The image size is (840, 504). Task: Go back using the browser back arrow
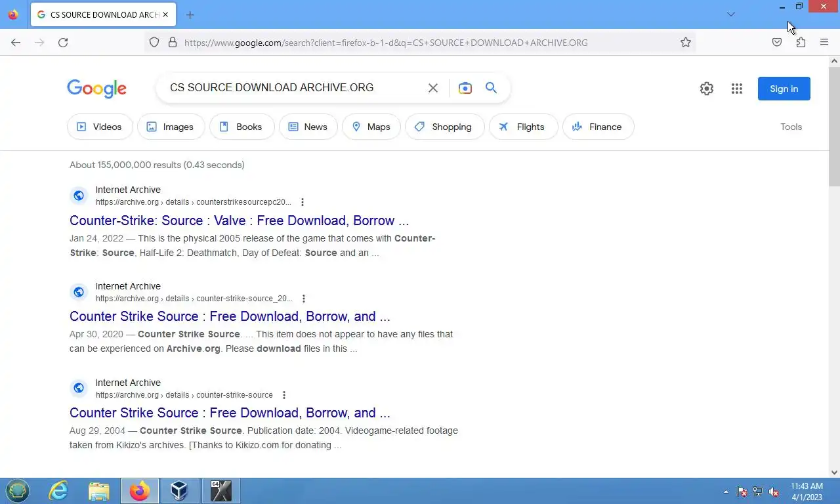[16, 42]
